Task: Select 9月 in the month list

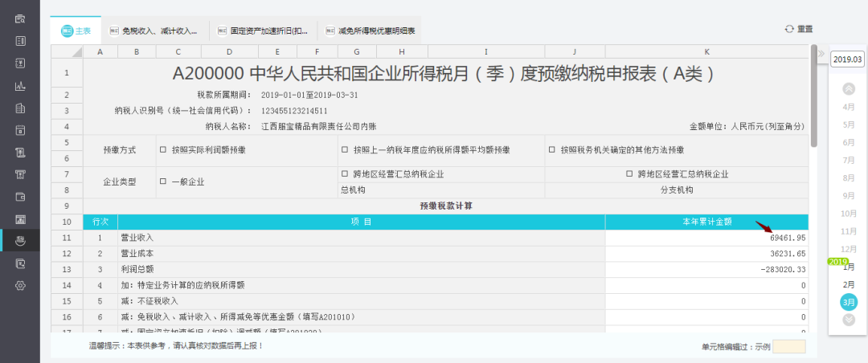Action: pyautogui.click(x=848, y=195)
